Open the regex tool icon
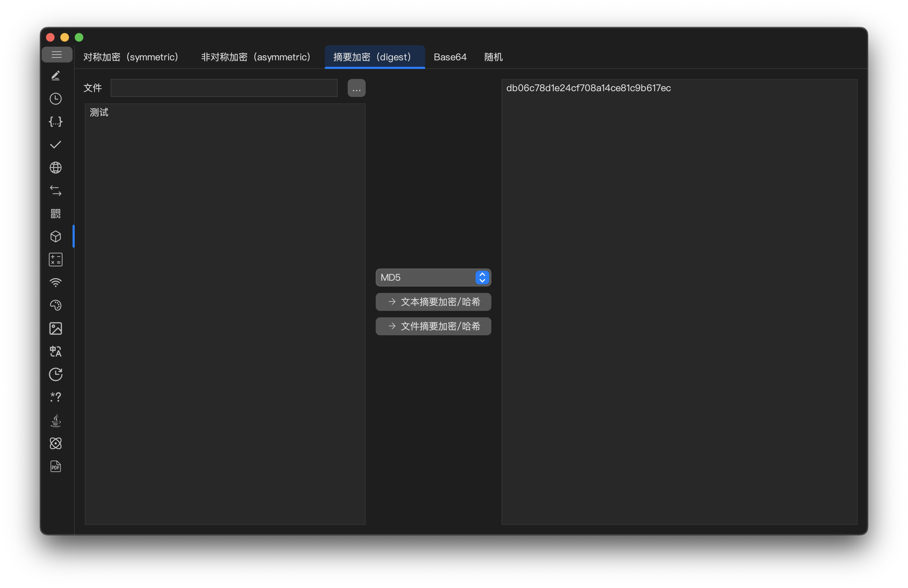The height and width of the screenshot is (588, 908). [x=56, y=397]
